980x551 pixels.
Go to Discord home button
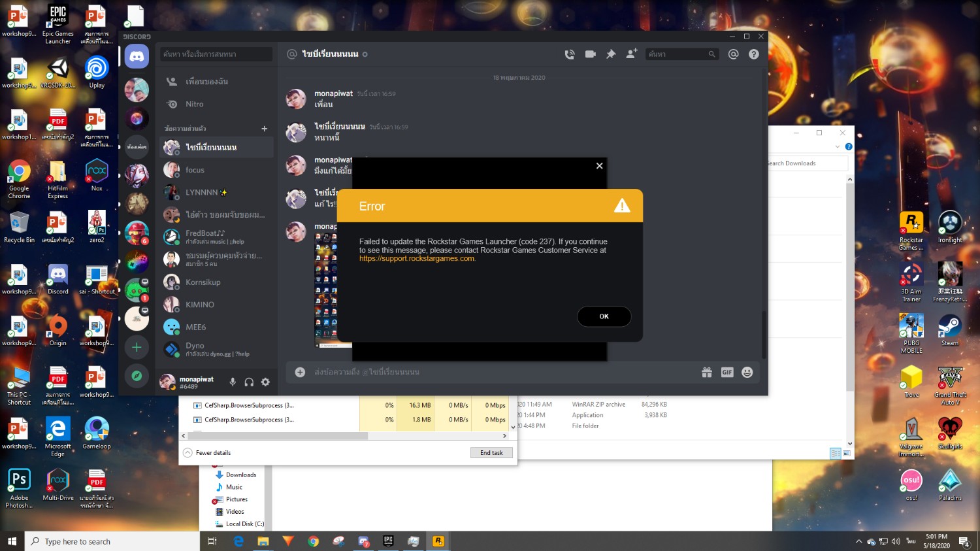[137, 56]
